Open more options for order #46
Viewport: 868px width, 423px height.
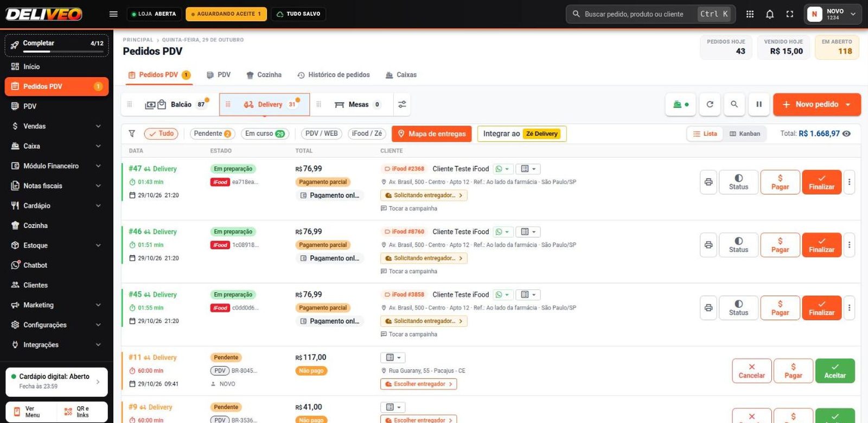(849, 245)
